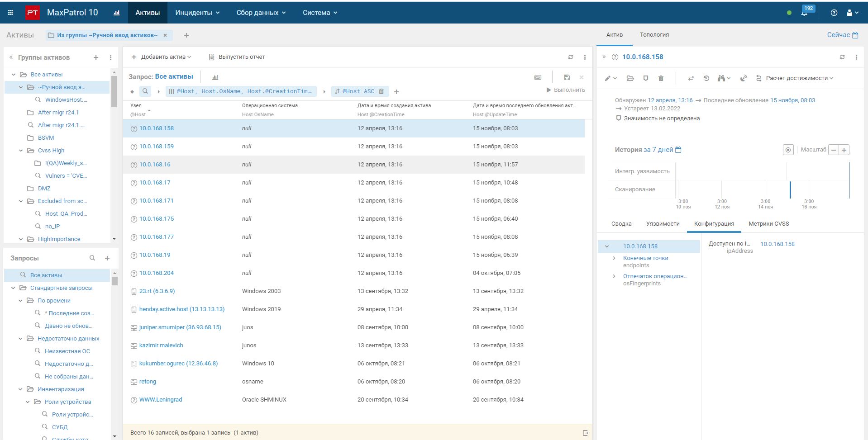
Task: Open the Инциденты menu
Action: coord(197,13)
